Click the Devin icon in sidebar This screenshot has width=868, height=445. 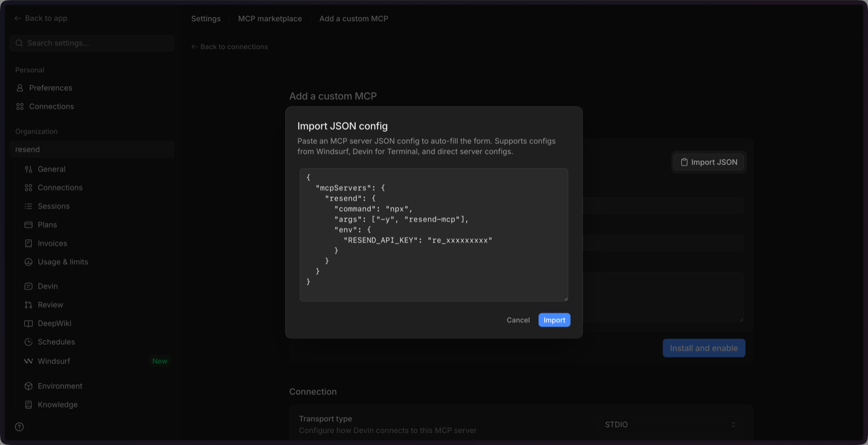[28, 286]
